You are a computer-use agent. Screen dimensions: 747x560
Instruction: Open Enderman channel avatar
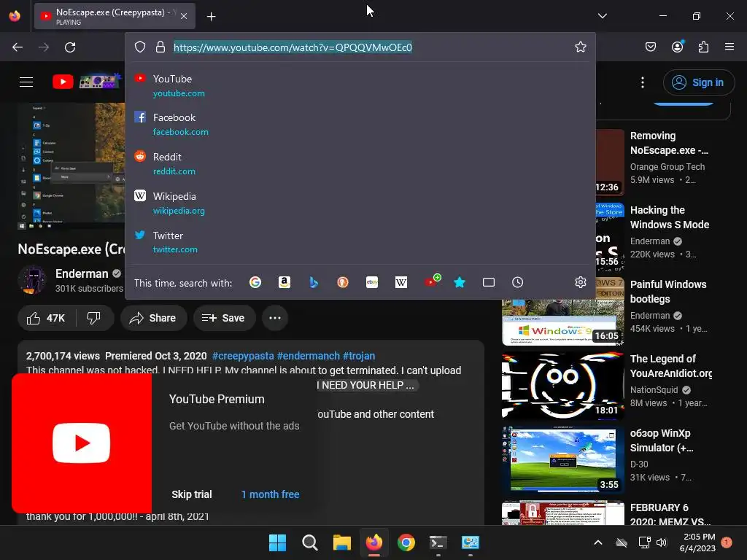pos(32,279)
